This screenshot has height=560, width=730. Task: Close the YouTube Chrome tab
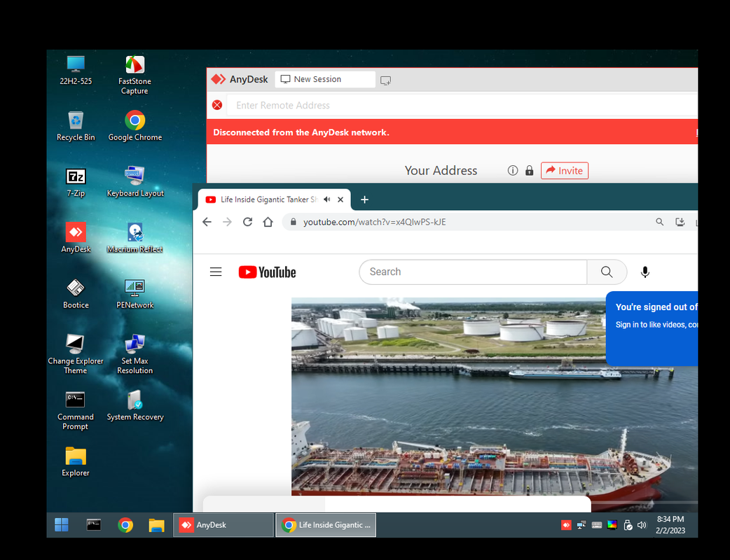point(340,199)
